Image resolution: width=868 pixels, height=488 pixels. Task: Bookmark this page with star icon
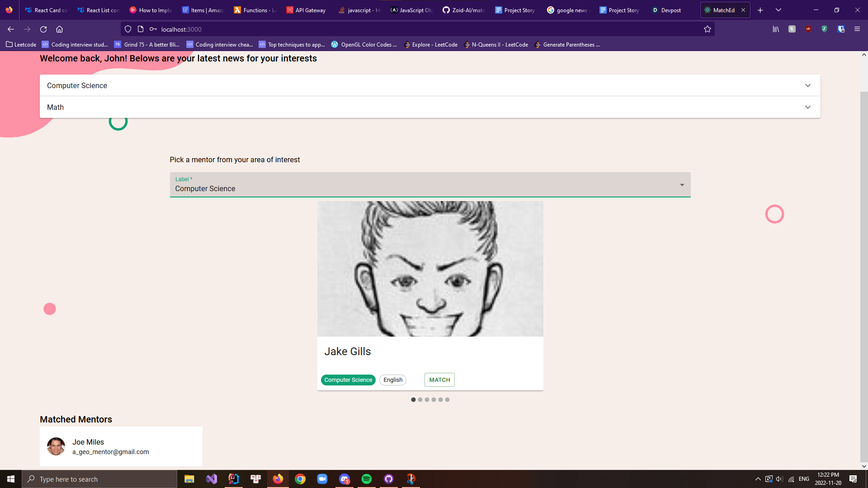(x=708, y=29)
